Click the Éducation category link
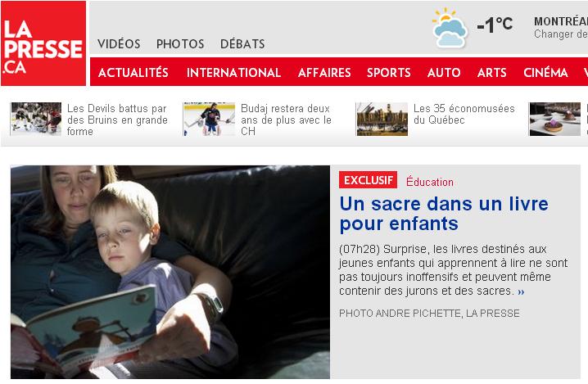The width and height of the screenshot is (588, 384). tap(430, 182)
